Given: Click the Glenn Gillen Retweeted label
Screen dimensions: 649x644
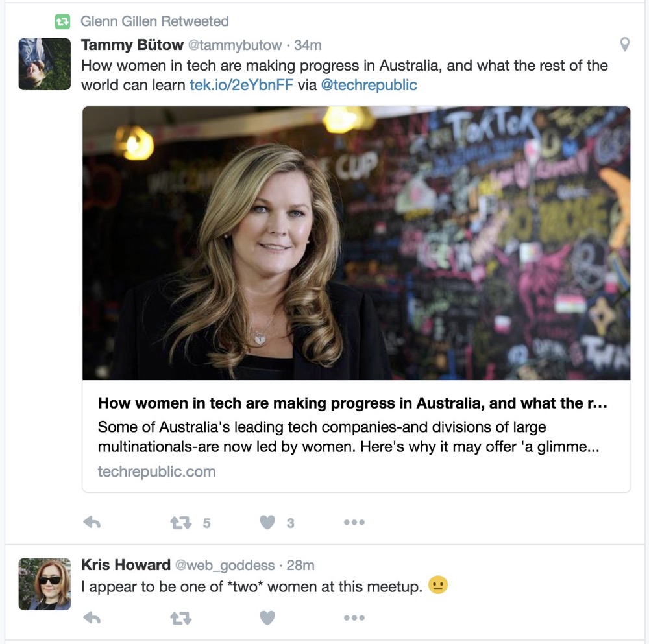Looking at the screenshot, I should 154,21.
